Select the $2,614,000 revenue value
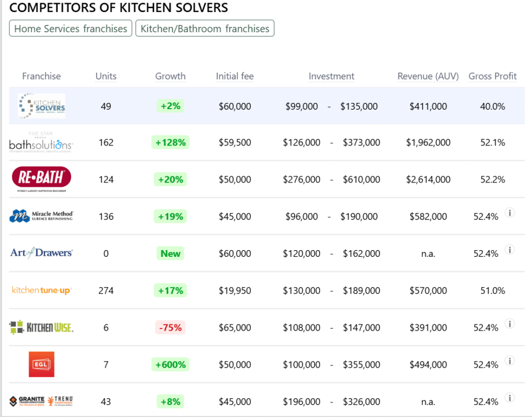 [x=428, y=179]
